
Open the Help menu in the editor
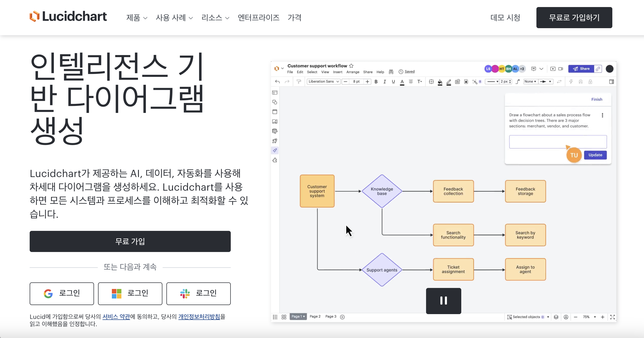click(380, 72)
